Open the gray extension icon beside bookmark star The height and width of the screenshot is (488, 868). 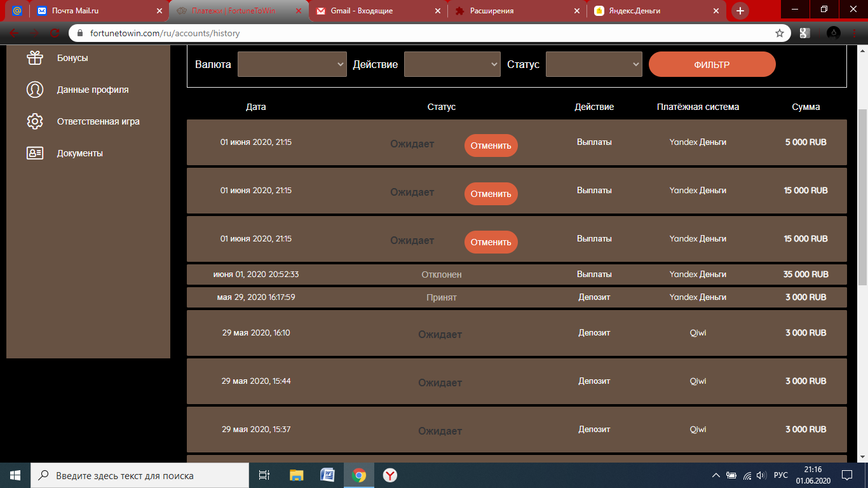pos(804,33)
